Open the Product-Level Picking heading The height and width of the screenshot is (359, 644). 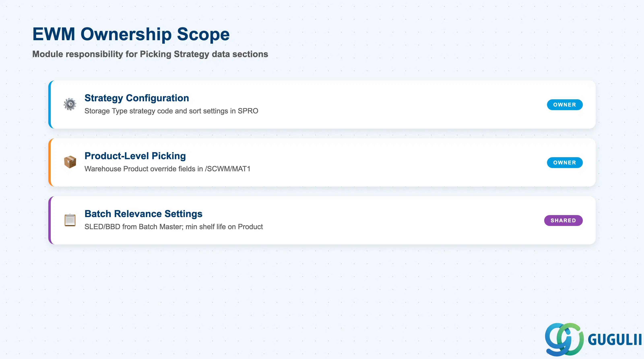coord(135,156)
